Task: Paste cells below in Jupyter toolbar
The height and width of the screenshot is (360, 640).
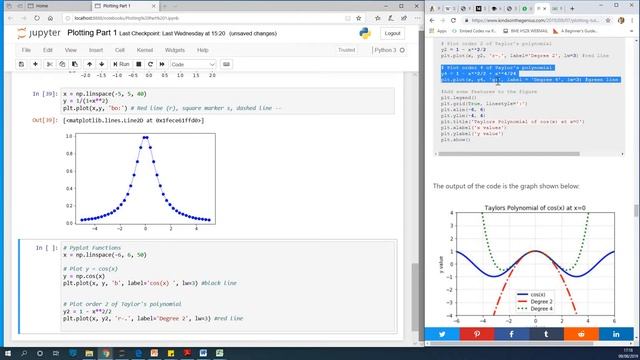Action: (75, 64)
